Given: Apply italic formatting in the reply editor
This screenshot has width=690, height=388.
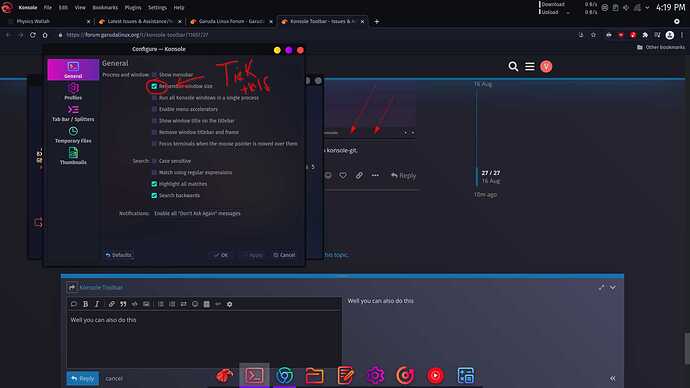Looking at the screenshot, I should coord(97,304).
